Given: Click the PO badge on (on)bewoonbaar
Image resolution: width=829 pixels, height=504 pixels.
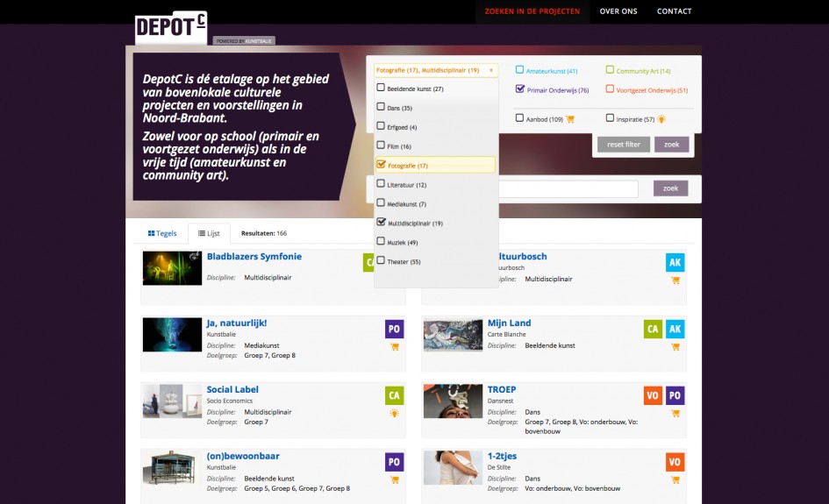Looking at the screenshot, I should (x=394, y=462).
